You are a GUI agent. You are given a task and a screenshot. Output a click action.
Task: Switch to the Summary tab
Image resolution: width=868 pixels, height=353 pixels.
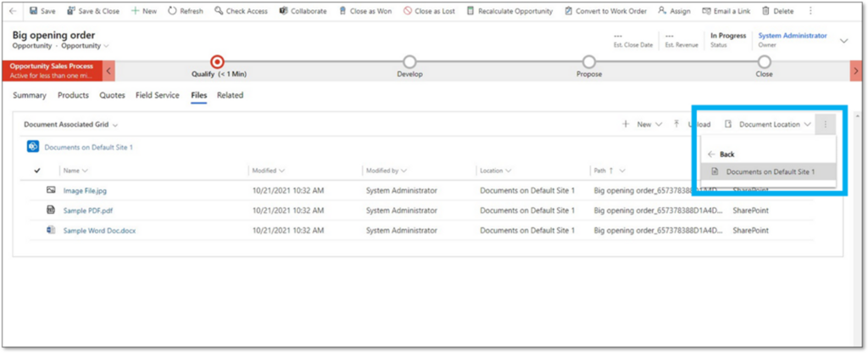click(30, 95)
